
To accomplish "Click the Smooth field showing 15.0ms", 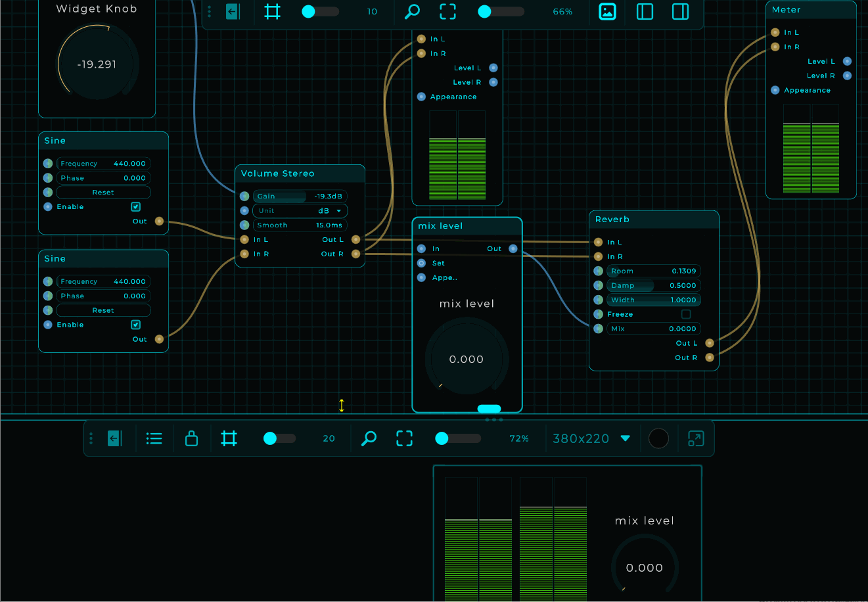I will (x=300, y=225).
